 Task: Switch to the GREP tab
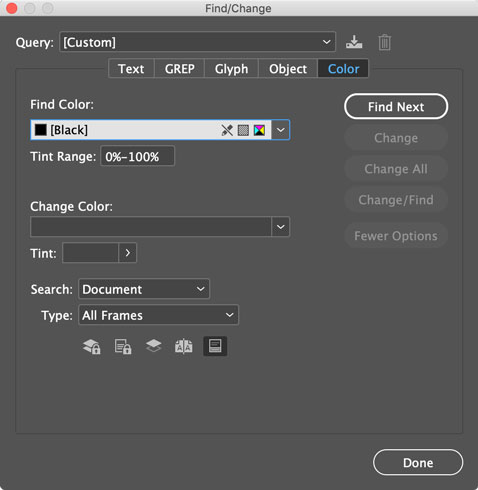point(179,69)
